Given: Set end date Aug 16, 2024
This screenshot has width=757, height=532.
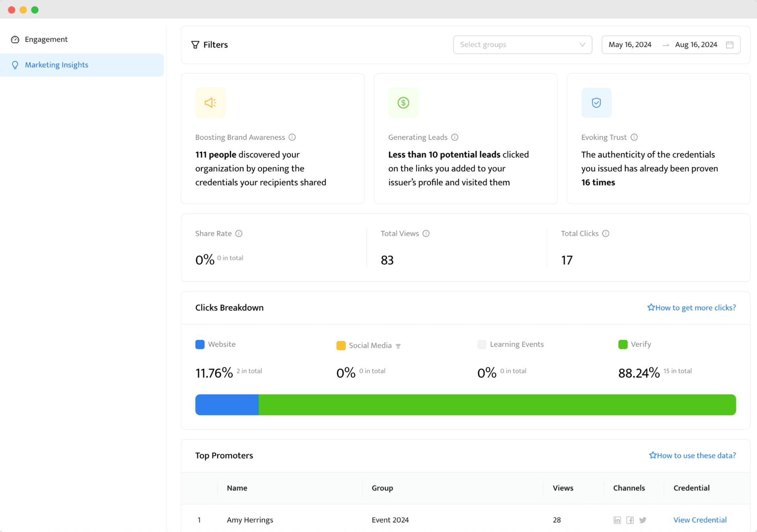Looking at the screenshot, I should 696,45.
